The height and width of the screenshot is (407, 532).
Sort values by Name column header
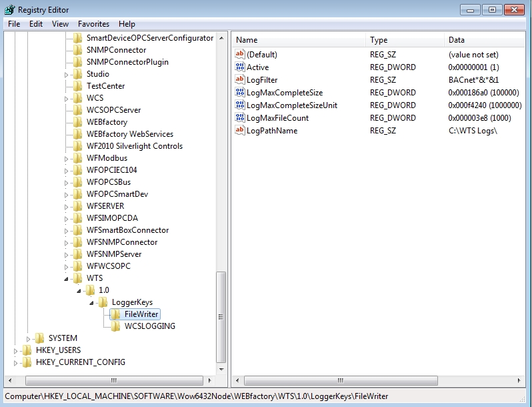(x=299, y=40)
